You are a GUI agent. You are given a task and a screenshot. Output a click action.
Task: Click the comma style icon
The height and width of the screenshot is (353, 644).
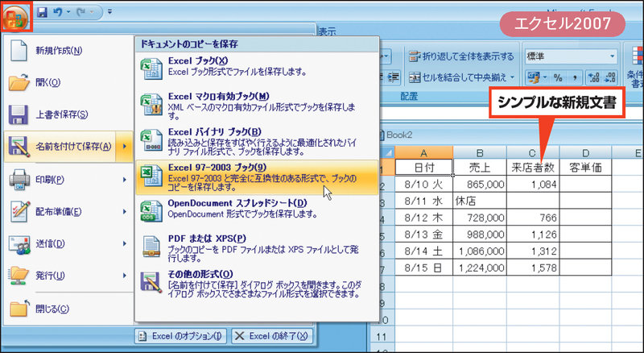pyautogui.click(x=575, y=77)
